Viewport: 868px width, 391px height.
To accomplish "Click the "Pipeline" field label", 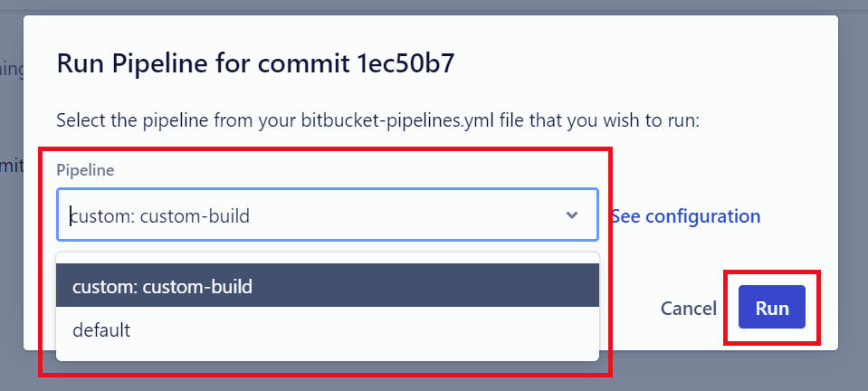I will coord(85,170).
